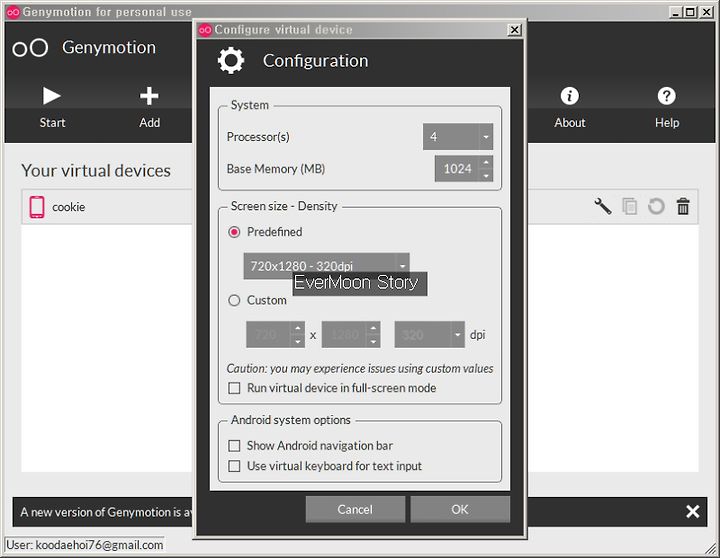Open the Processor(s) dropdown
This screenshot has width=720, height=558.
pyautogui.click(x=458, y=136)
